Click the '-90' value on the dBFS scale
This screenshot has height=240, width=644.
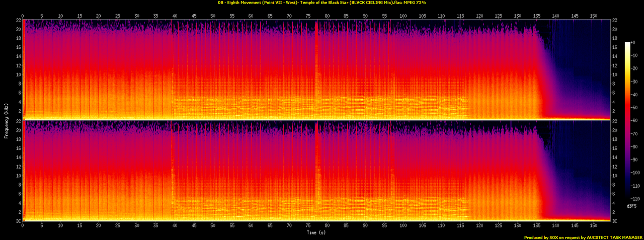[x=635, y=159]
